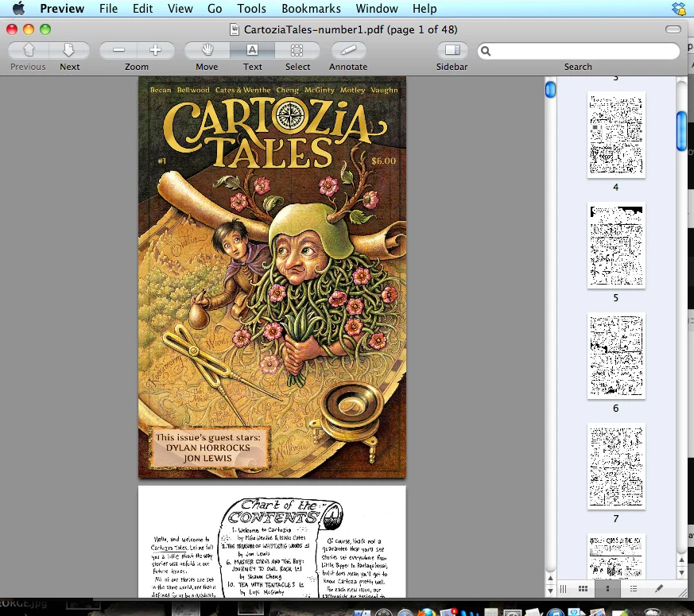
Task: Zoom out with the minus button
Action: 118,50
